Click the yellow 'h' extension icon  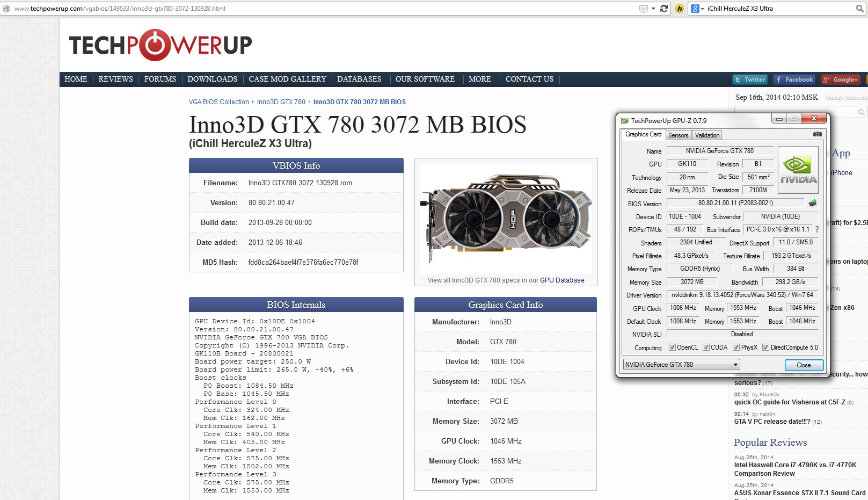tap(680, 9)
